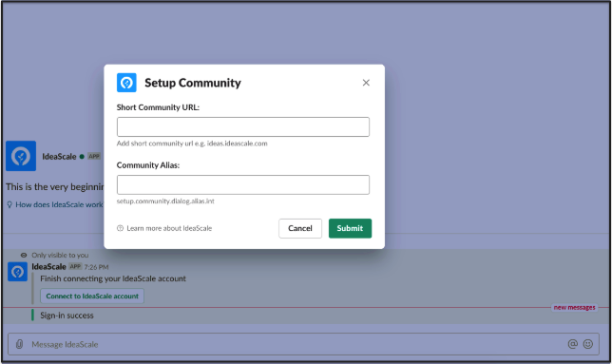Cancel the community setup dialog
Image resolution: width=612 pixels, height=364 pixels.
pos(300,228)
